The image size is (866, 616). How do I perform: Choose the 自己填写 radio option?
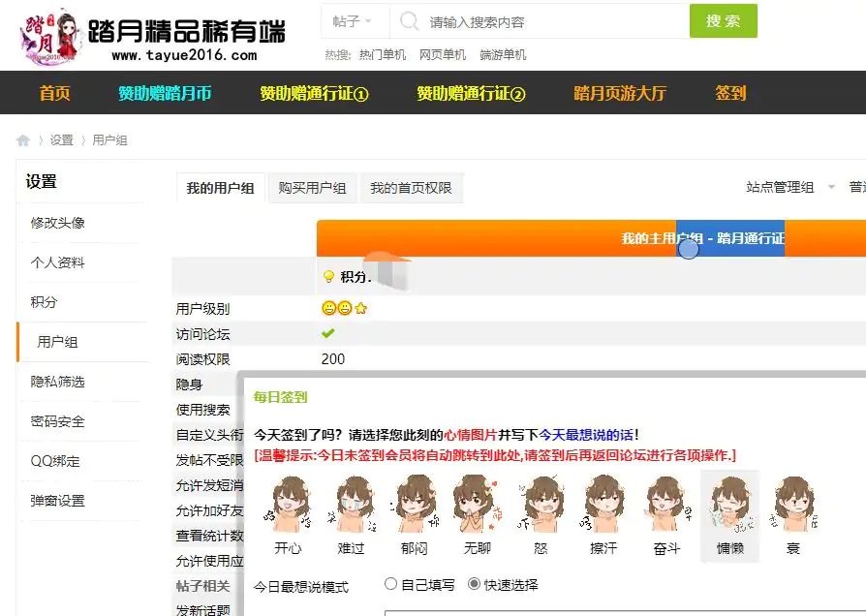coord(391,584)
